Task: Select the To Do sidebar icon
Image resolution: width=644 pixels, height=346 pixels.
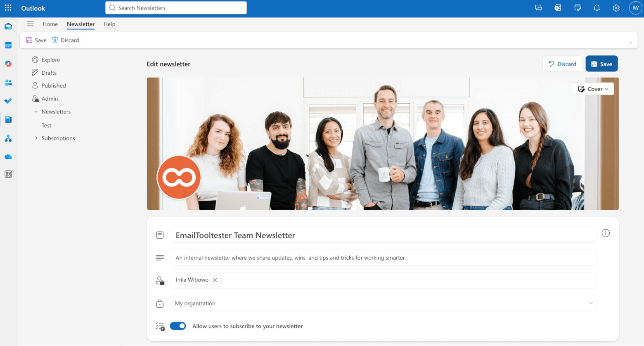Action: 8,100
